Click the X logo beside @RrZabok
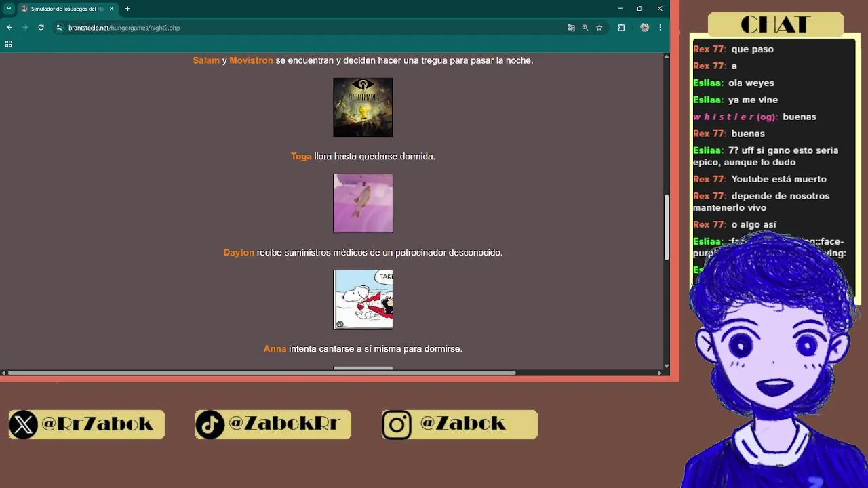 click(24, 425)
